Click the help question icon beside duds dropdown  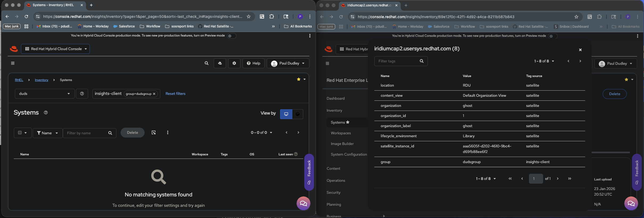coord(82,94)
